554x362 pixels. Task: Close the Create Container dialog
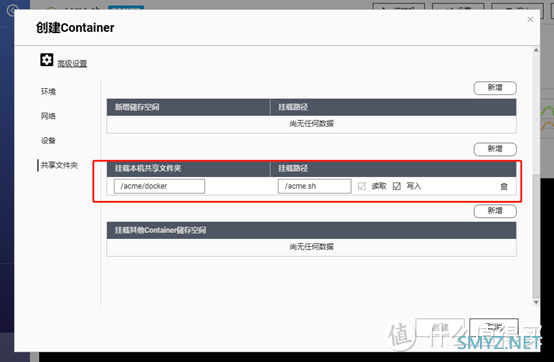(x=530, y=19)
